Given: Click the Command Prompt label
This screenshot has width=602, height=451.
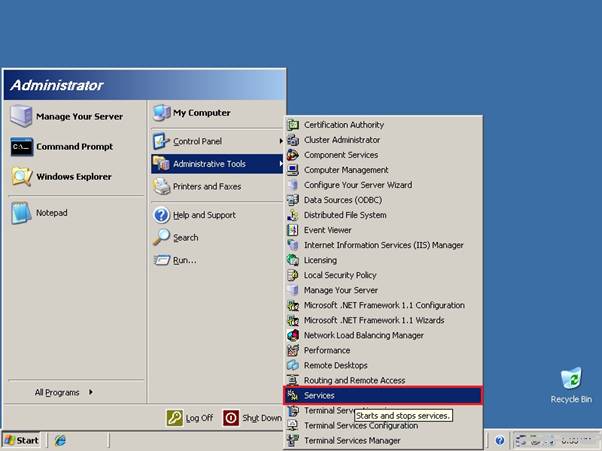Looking at the screenshot, I should click(x=74, y=147).
